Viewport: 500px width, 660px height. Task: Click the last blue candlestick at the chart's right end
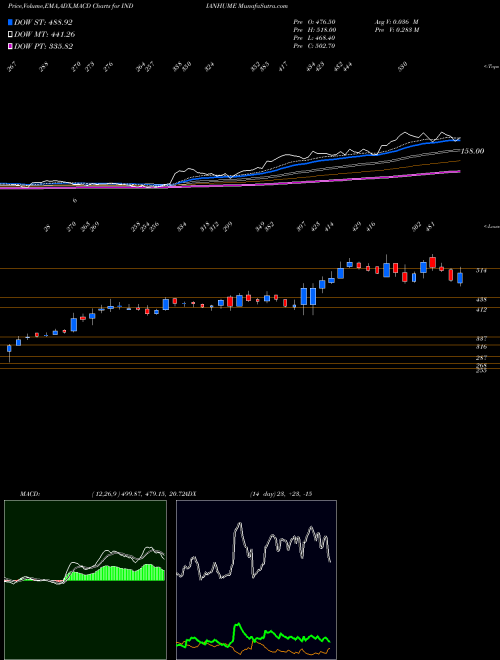tap(460, 277)
